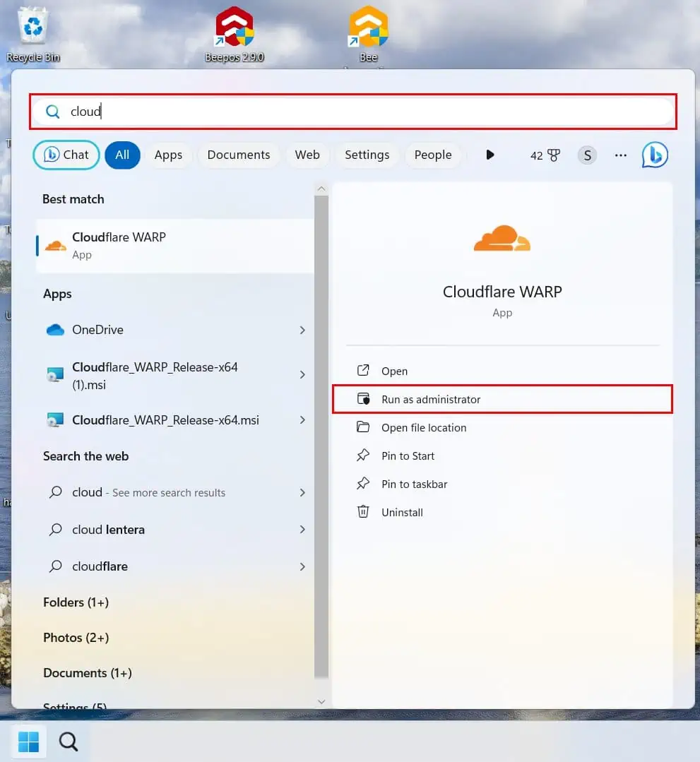Expand the 'cloud - See more search results' chevron
The height and width of the screenshot is (762, 700).
tap(302, 493)
